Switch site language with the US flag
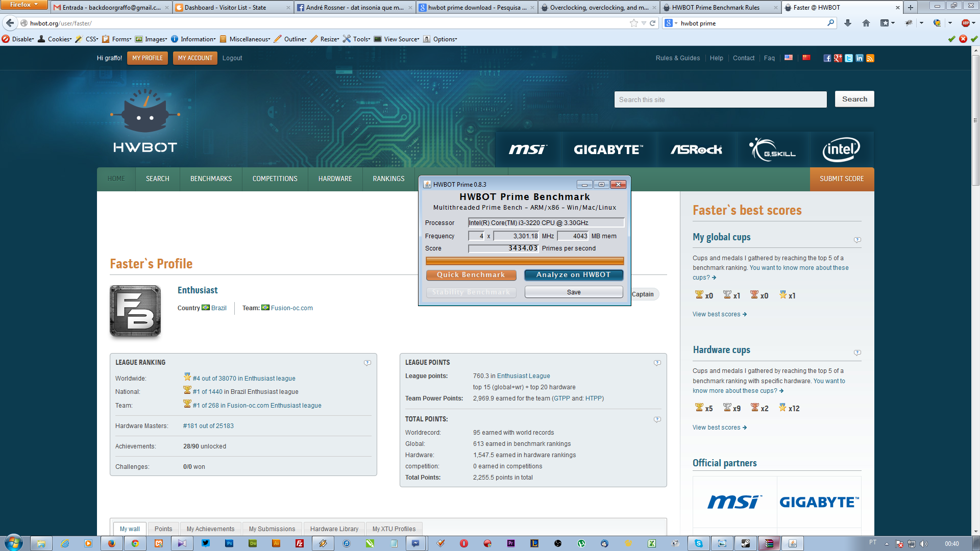The height and width of the screenshot is (551, 980). (x=789, y=58)
